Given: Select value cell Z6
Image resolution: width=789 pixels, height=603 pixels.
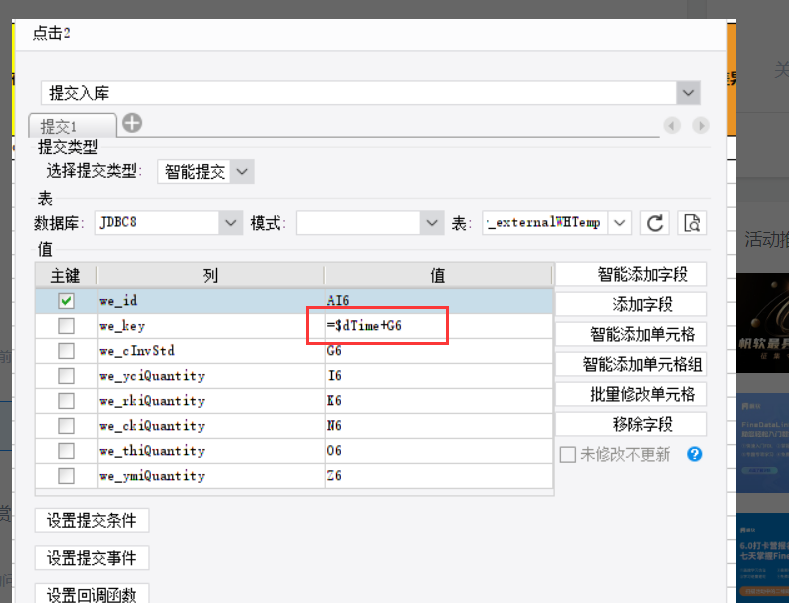Looking at the screenshot, I should point(439,476).
